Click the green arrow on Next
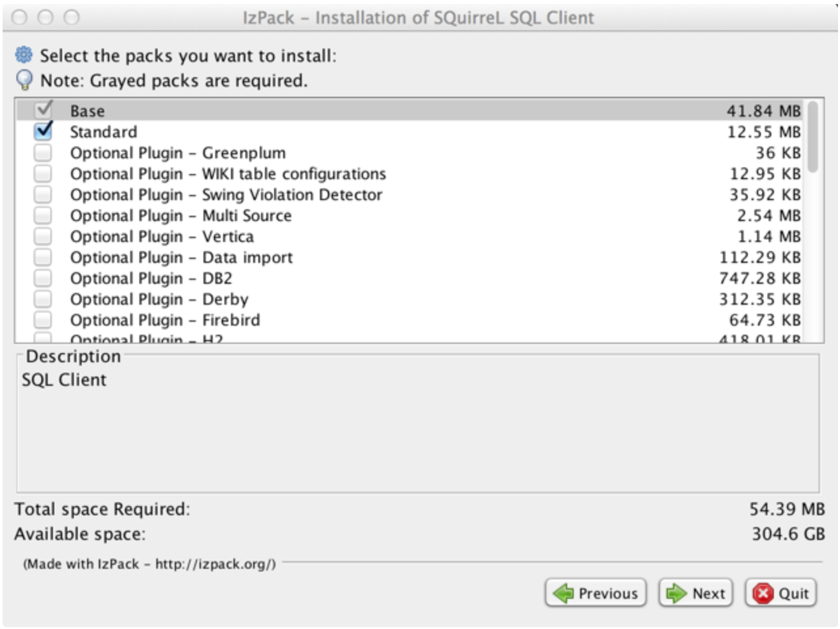The image size is (840, 629). [x=676, y=593]
